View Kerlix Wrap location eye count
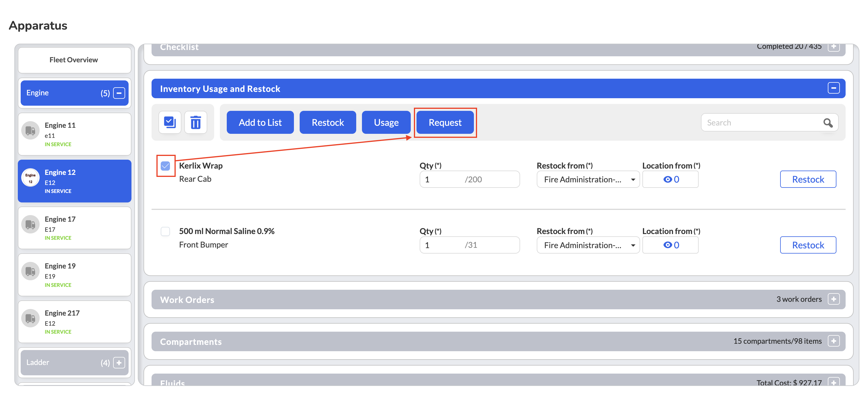Image resolution: width=868 pixels, height=398 pixels. tap(671, 179)
